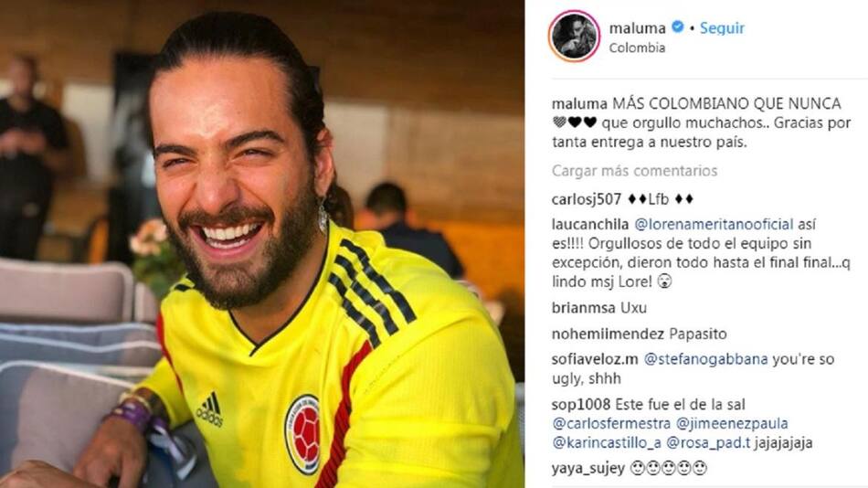Screen dimensions: 868x488
Task: Click the @jimeenezpaula mention
Action: (732, 424)
